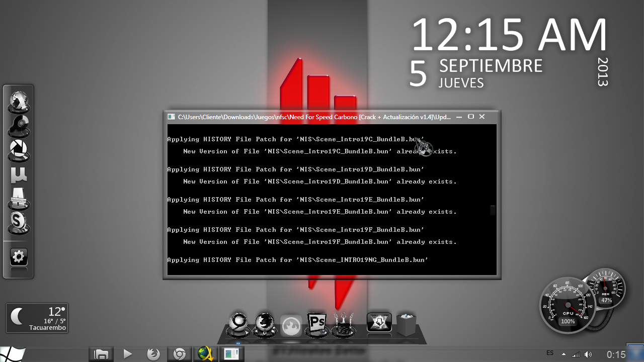Open Firefox from the taskbar
The width and height of the screenshot is (644, 362).
click(153, 354)
